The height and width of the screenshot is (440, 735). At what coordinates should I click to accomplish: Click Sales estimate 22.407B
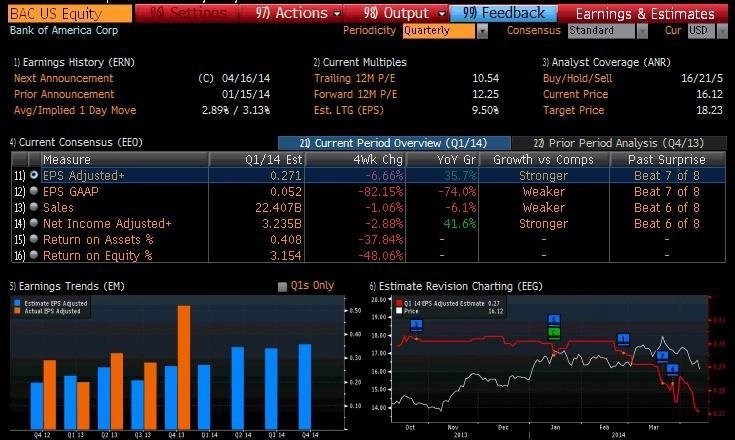(278, 207)
